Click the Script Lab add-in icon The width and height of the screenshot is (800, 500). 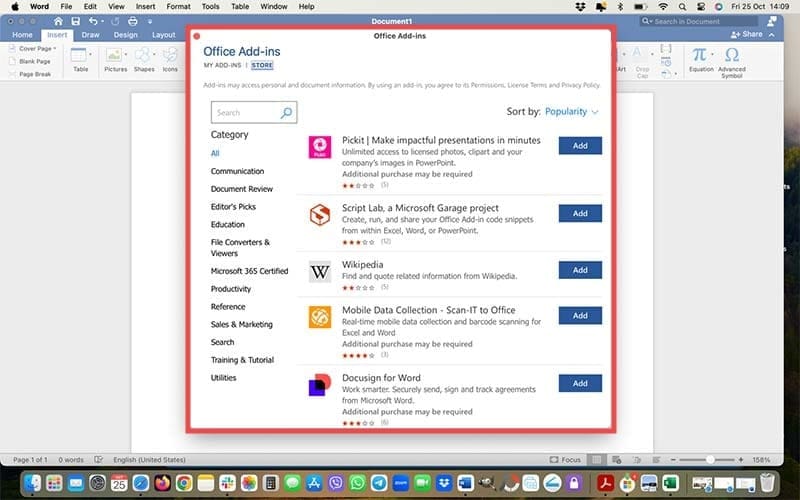pos(320,214)
